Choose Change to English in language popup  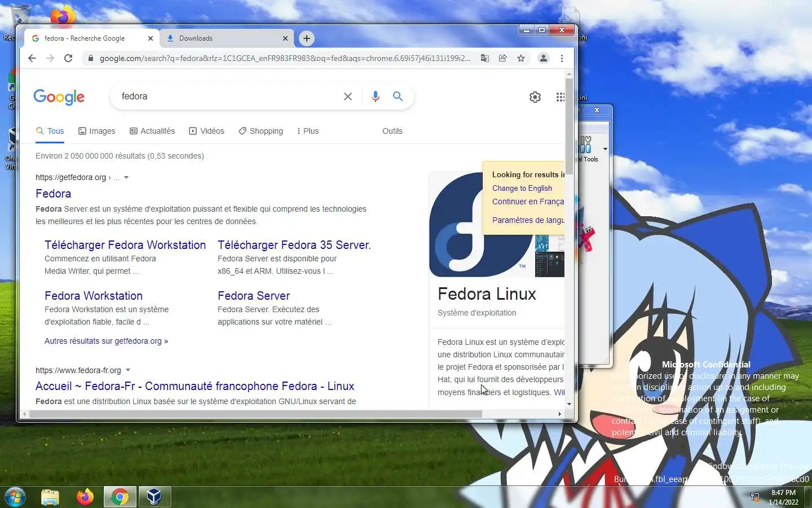point(522,188)
